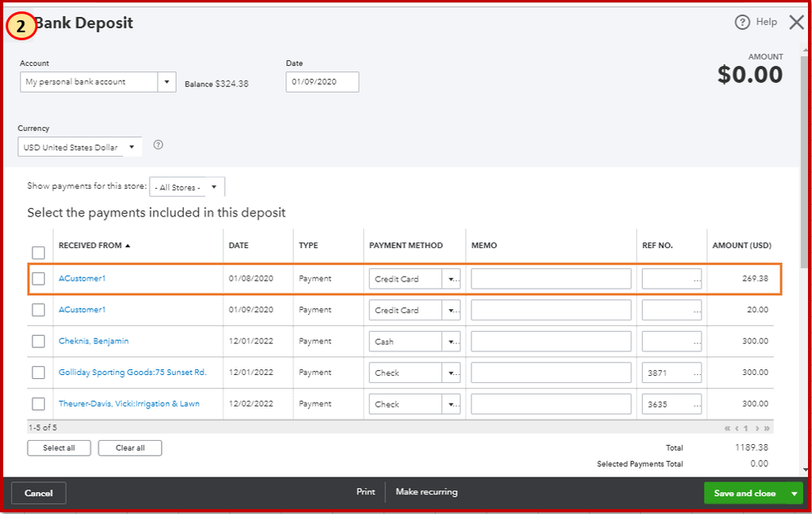The width and height of the screenshot is (812, 514).
Task: Go to the next page arrow
Action: click(757, 428)
